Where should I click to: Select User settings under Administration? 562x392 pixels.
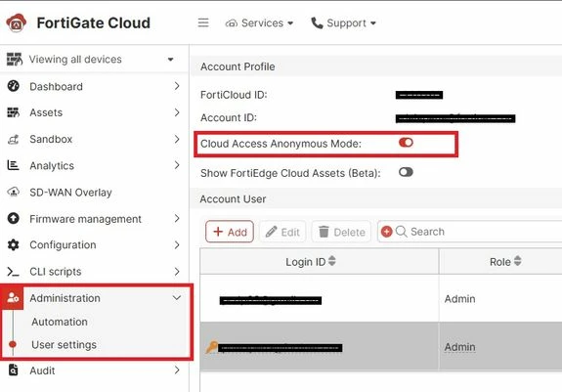point(64,345)
